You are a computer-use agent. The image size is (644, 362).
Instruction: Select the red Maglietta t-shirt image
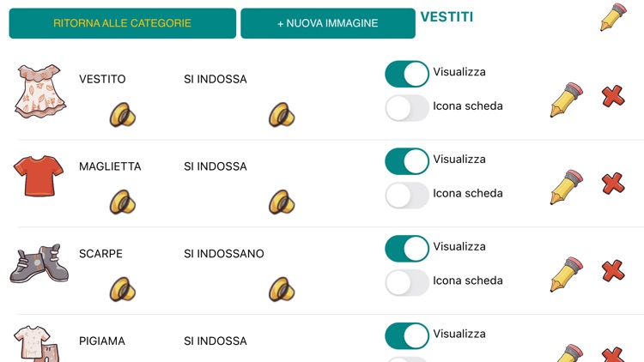(x=39, y=176)
